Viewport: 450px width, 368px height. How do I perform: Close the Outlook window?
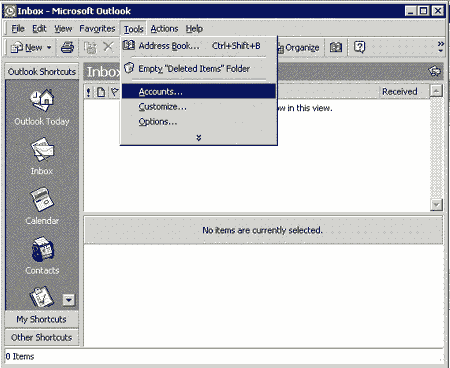(438, 11)
